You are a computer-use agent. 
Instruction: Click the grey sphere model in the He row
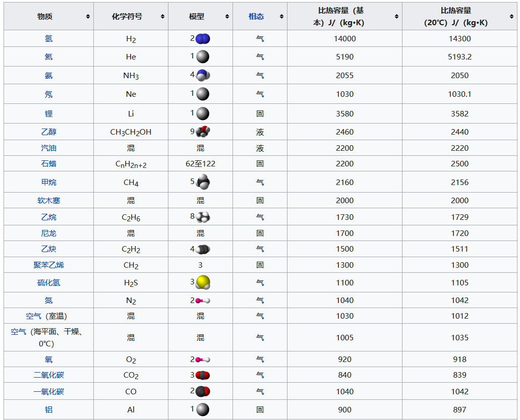[x=203, y=56]
